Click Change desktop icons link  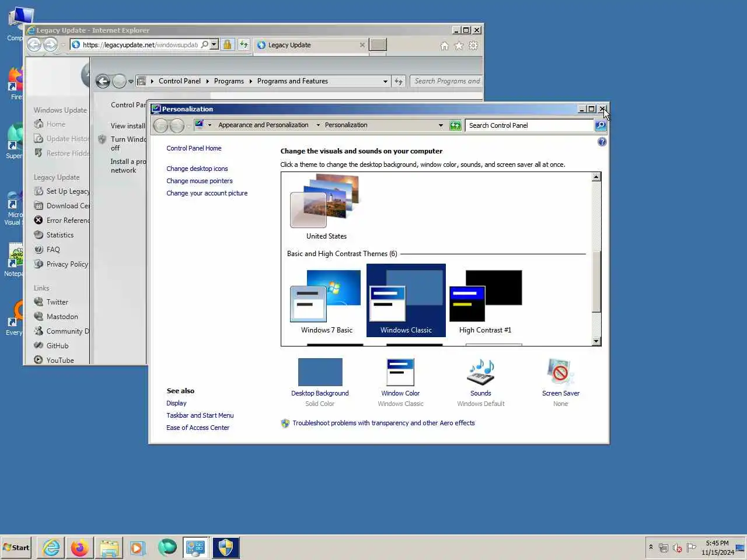click(197, 169)
